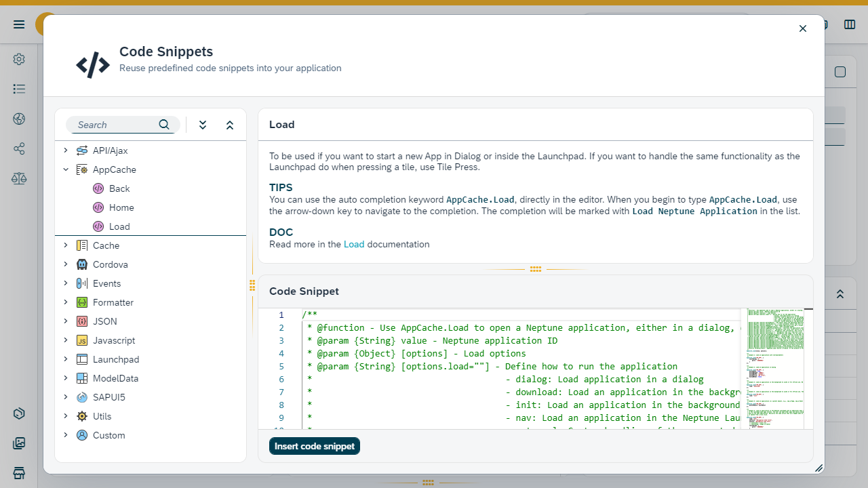Click the ModelData category icon
868x488 pixels.
tap(82, 378)
